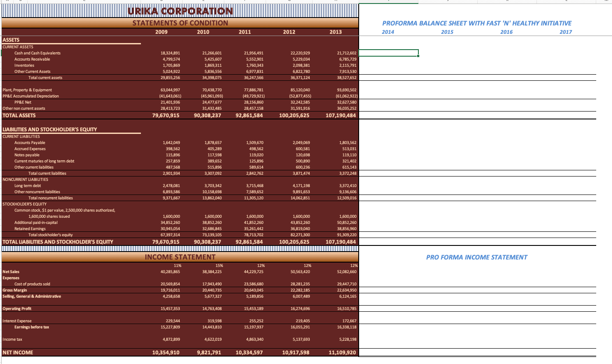Viewport: 612px width, 364px height.
Task: Click the NET INCOME row label
Action: click(x=14, y=352)
